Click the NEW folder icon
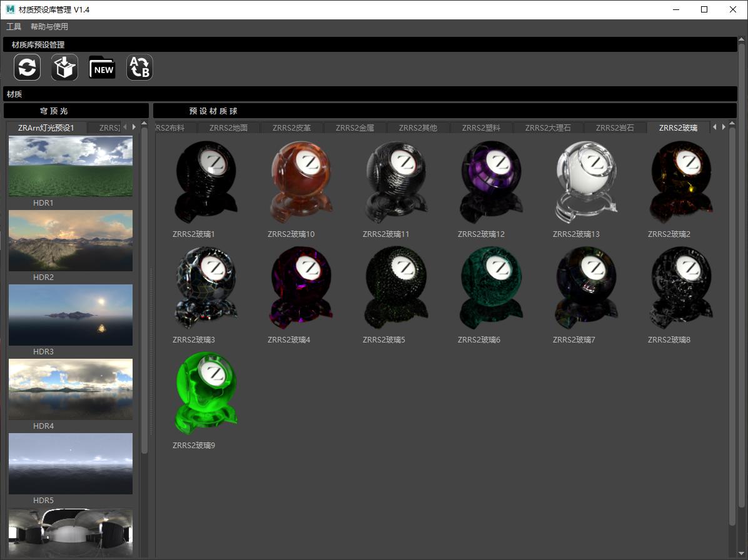Screen dimensions: 748x560 (x=102, y=67)
